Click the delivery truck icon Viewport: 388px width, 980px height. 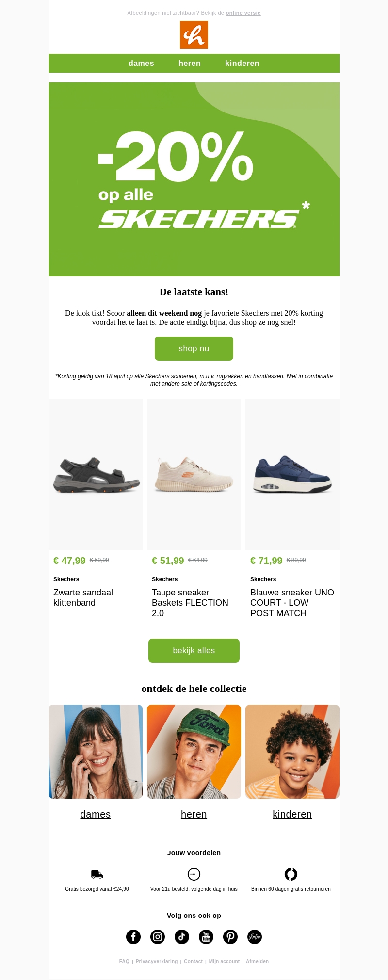pyautogui.click(x=97, y=874)
